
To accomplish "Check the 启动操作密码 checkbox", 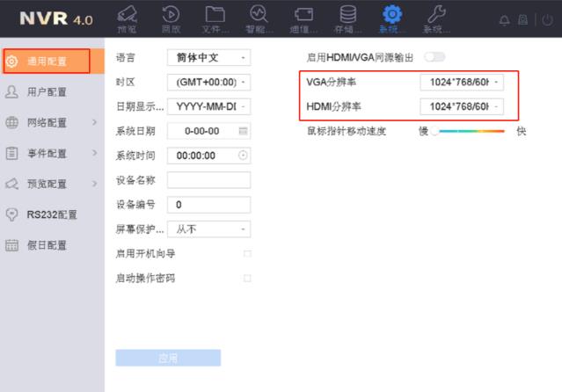I will coord(247,279).
